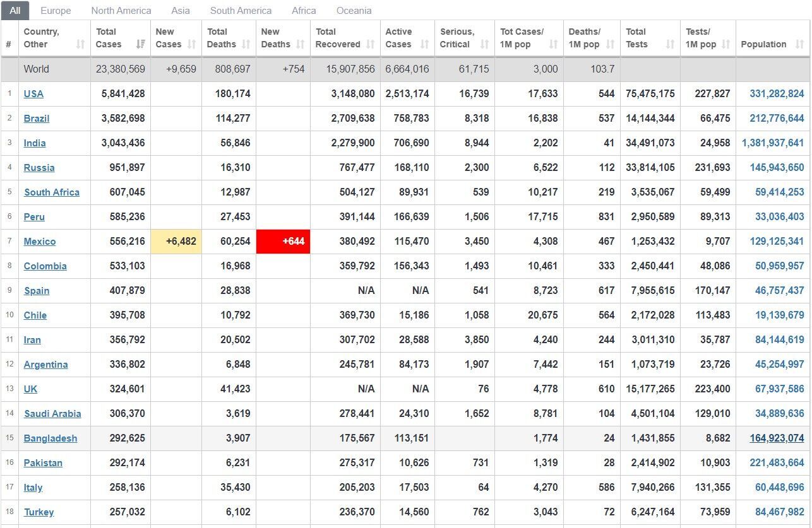This screenshot has width=812, height=528.
Task: Click New Deaths column sort icon
Action: click(x=300, y=44)
